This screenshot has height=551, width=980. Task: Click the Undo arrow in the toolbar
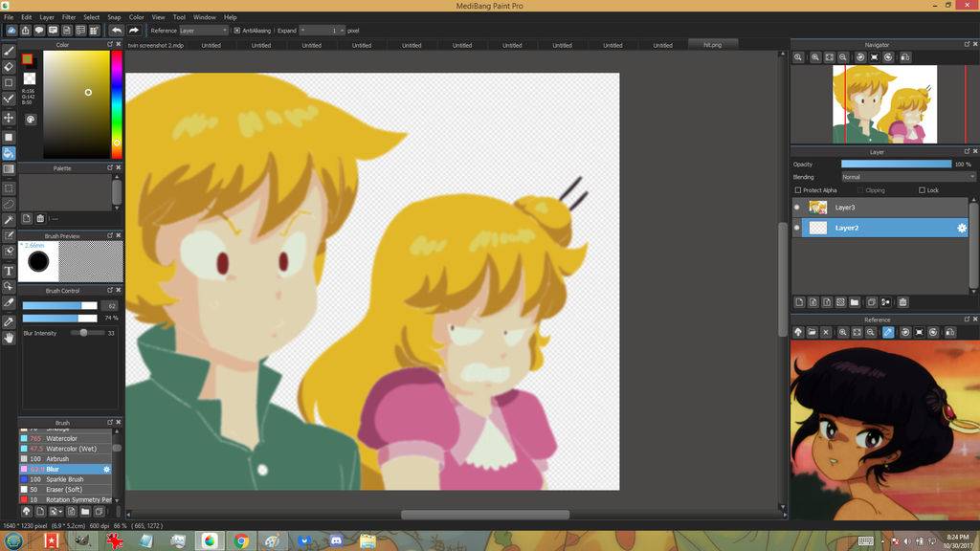tap(116, 31)
